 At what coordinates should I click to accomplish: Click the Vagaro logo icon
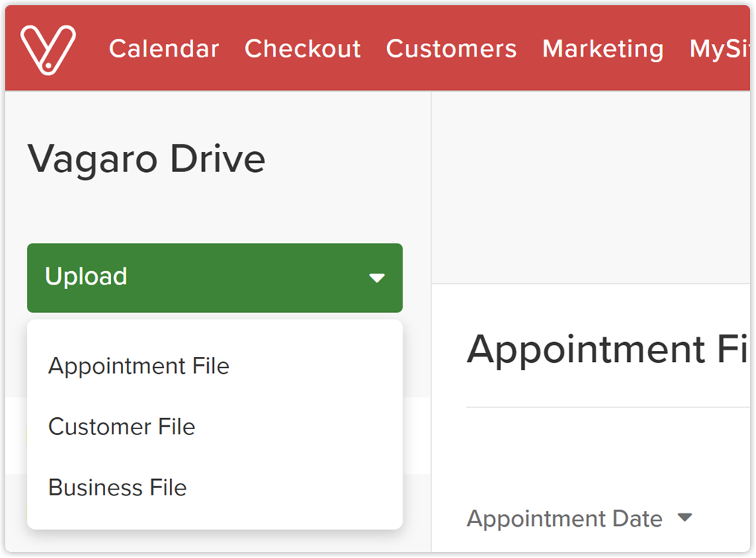(x=48, y=50)
